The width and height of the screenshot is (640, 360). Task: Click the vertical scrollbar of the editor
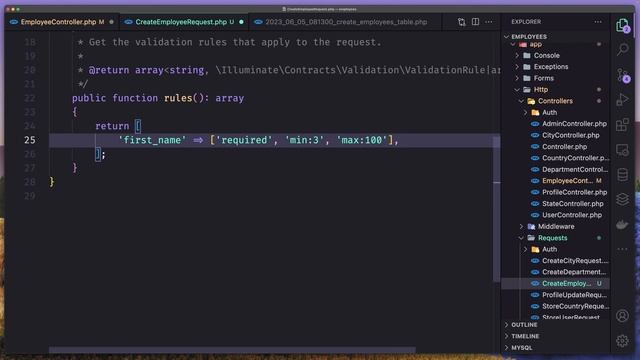click(496, 209)
